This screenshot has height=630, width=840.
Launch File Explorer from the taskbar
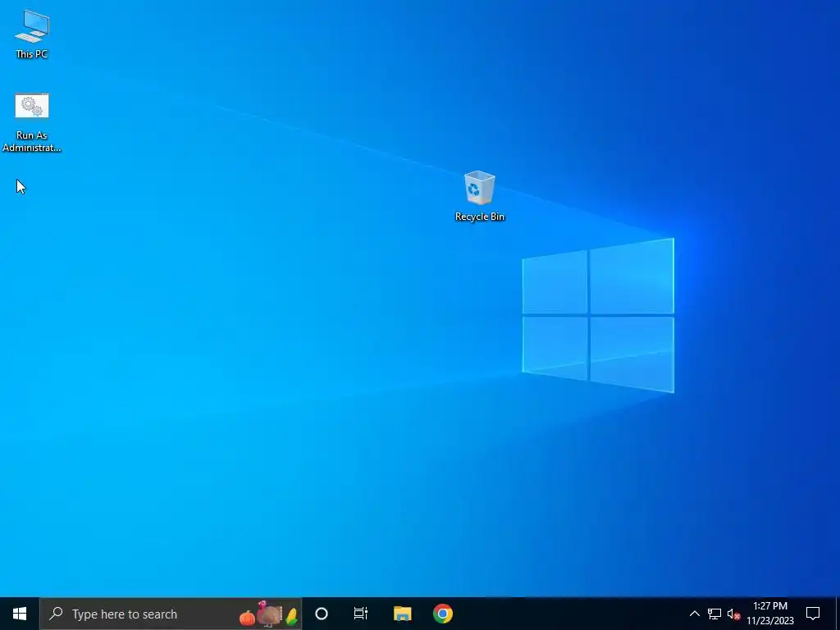click(x=402, y=614)
